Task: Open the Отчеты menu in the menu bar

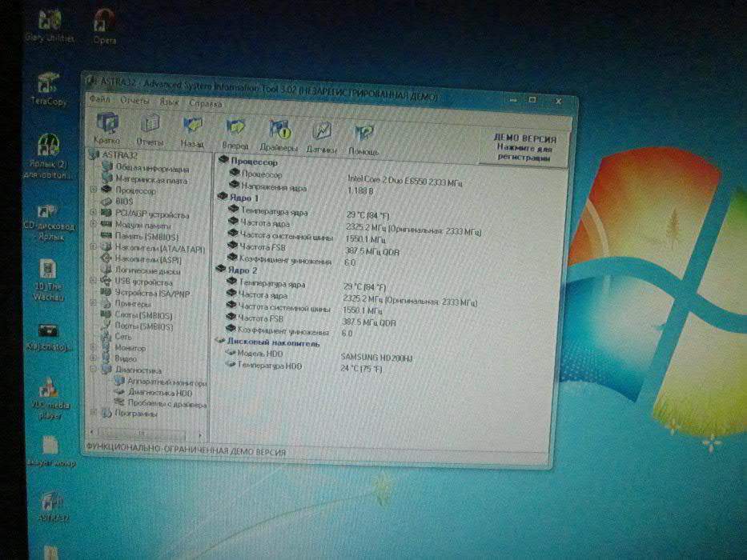Action: point(135,101)
